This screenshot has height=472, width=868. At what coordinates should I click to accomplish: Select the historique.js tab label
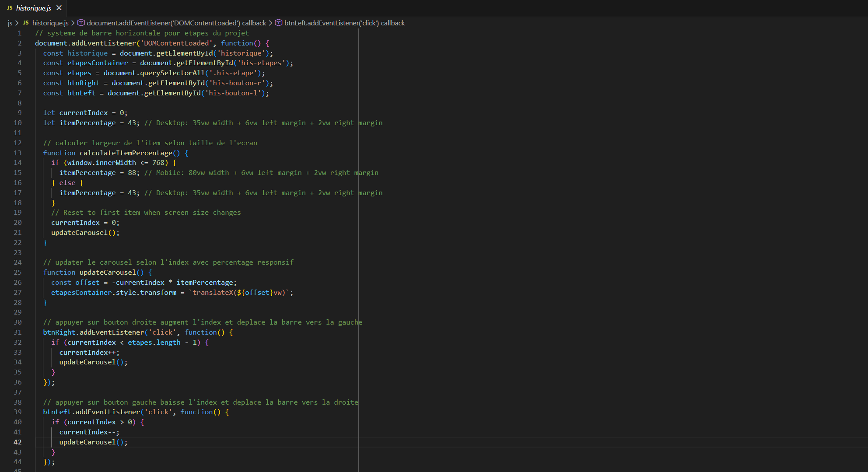point(34,8)
